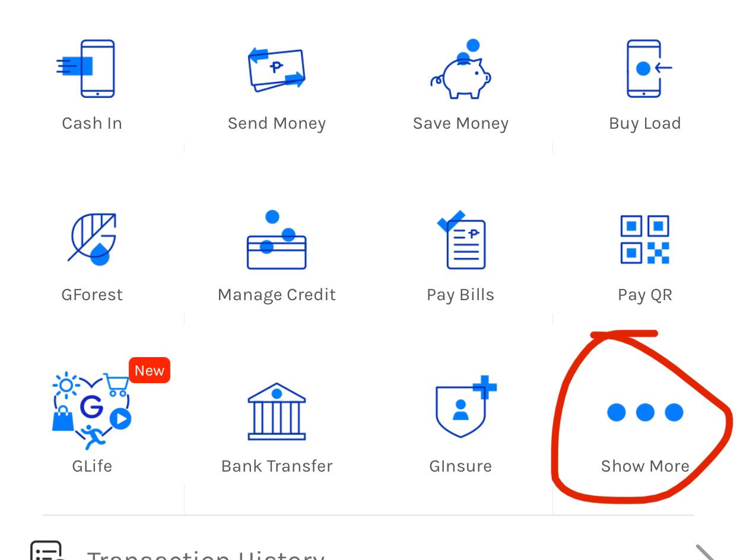The image size is (737, 560).
Task: Open the GInsure shield icon
Action: coord(466,407)
